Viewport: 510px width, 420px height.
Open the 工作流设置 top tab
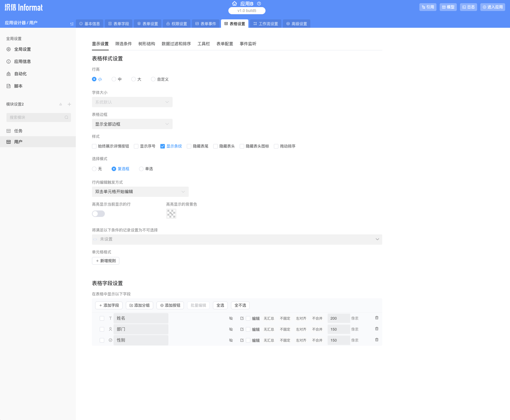click(266, 24)
